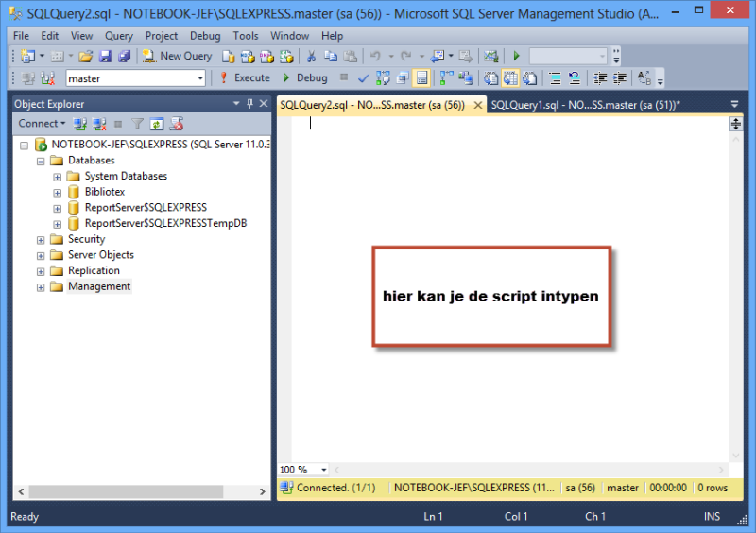Open the Window menu
Screen dimensions: 756x533
tap(289, 36)
